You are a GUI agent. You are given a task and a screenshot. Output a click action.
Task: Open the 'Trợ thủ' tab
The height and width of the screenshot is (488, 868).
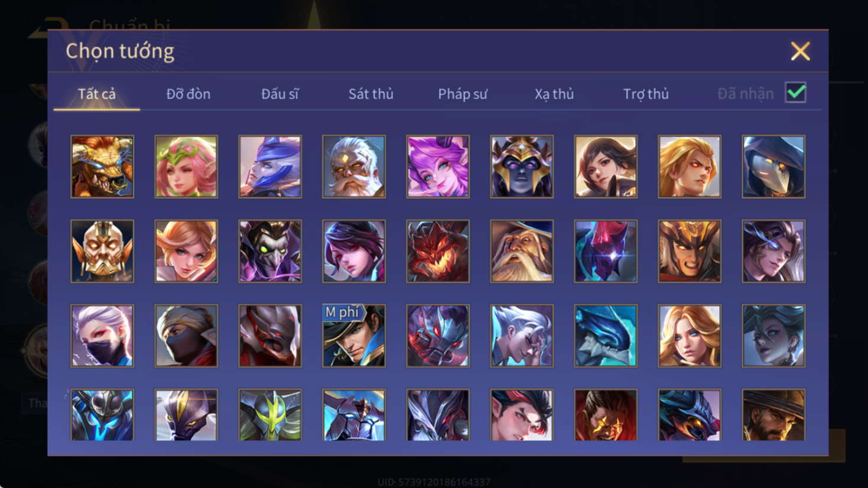(x=646, y=94)
